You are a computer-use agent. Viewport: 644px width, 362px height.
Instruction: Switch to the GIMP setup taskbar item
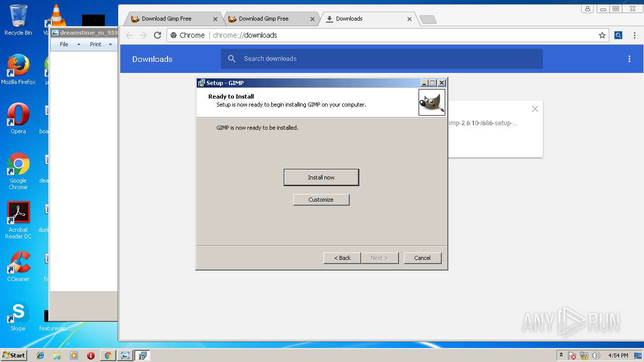pos(142,355)
